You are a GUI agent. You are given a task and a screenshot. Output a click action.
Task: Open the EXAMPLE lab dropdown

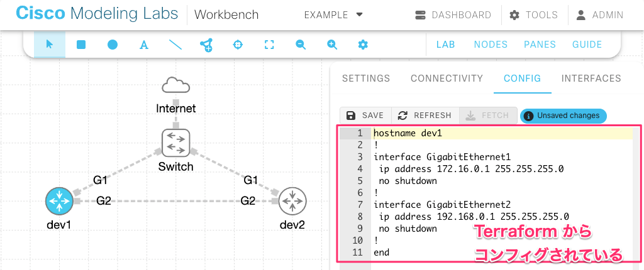[333, 15]
